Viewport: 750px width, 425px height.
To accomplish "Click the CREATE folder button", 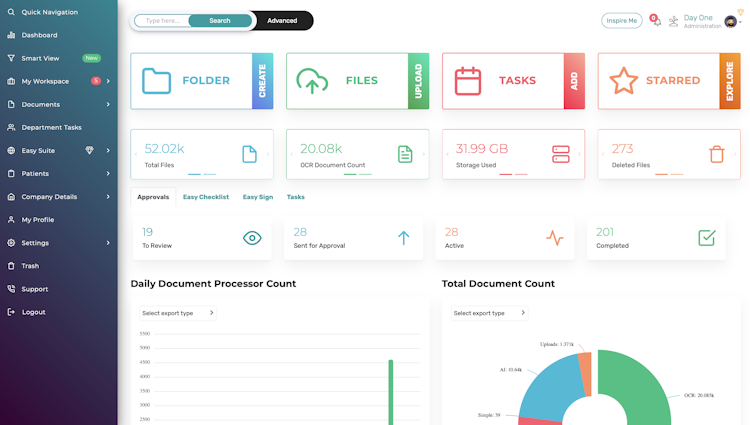I will pos(263,81).
